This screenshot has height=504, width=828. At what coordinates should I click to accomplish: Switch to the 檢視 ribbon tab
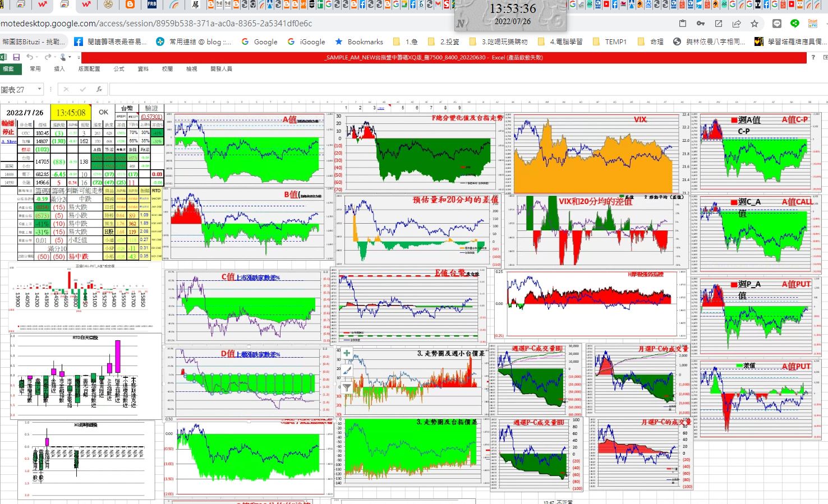[x=191, y=69]
